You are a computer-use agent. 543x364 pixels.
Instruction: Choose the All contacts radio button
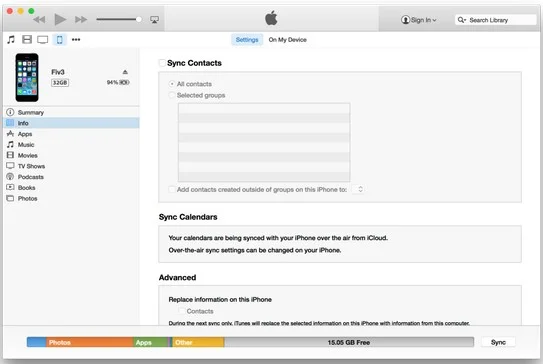click(172, 84)
